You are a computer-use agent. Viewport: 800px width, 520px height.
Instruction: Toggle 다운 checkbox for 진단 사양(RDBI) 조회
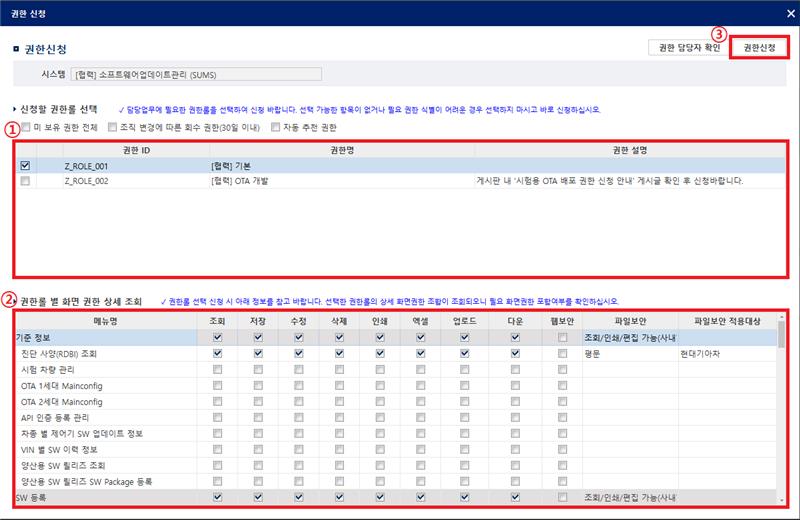[x=515, y=353]
